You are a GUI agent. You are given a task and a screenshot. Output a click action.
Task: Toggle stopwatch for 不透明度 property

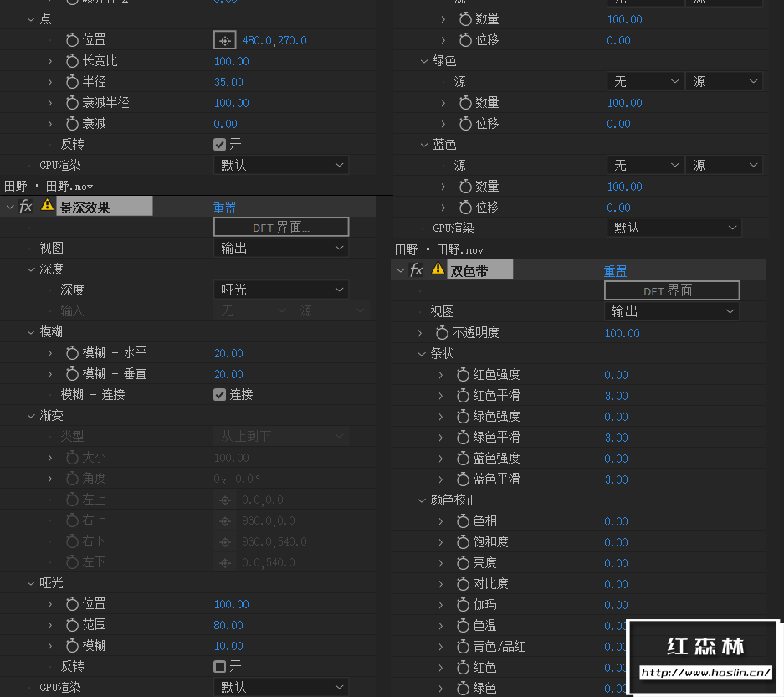click(x=442, y=333)
